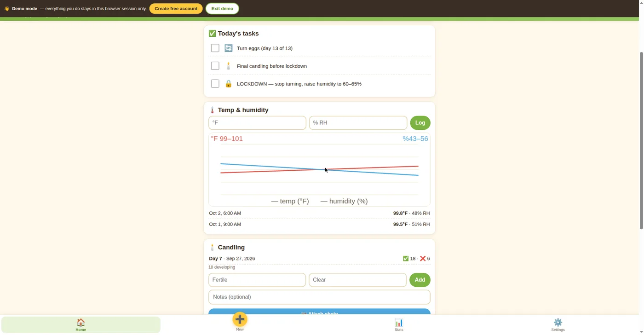Image resolution: width=644 pixels, height=335 pixels.
Task: Click the candle icon beside Final candling
Action: pos(229,66)
